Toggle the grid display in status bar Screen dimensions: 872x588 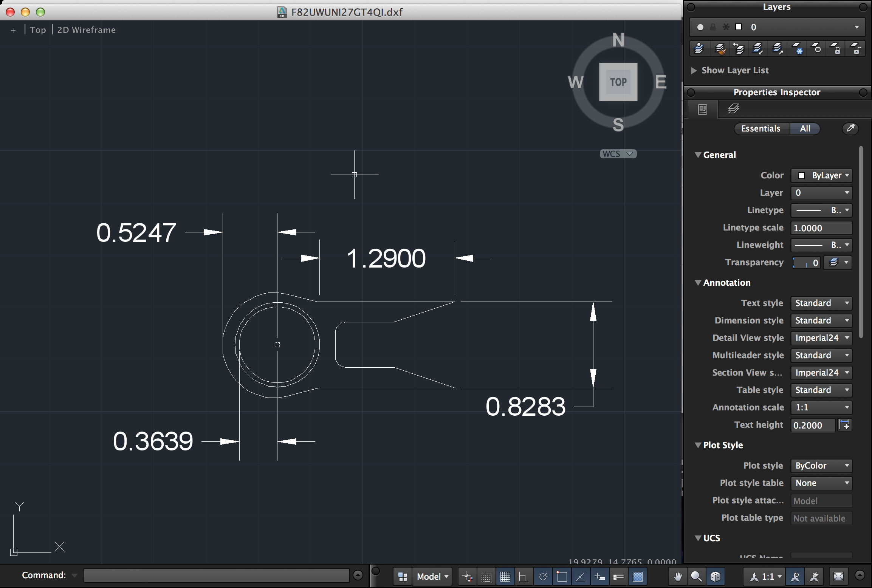click(505, 576)
